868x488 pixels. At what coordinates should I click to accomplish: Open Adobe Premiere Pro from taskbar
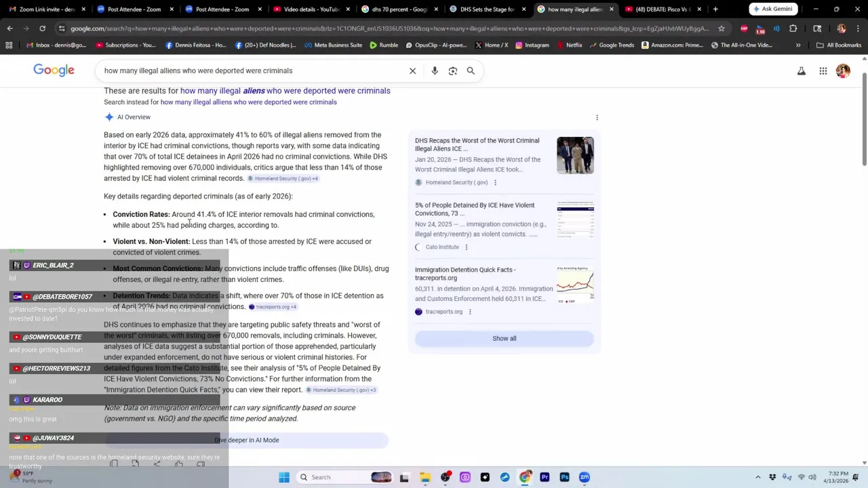[x=545, y=477]
